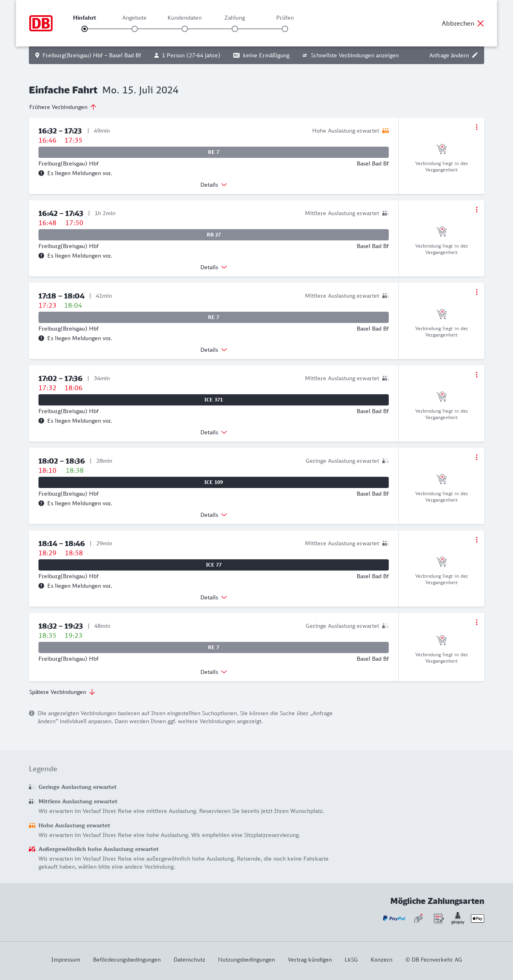Open the Datenschutz footer link

189,960
